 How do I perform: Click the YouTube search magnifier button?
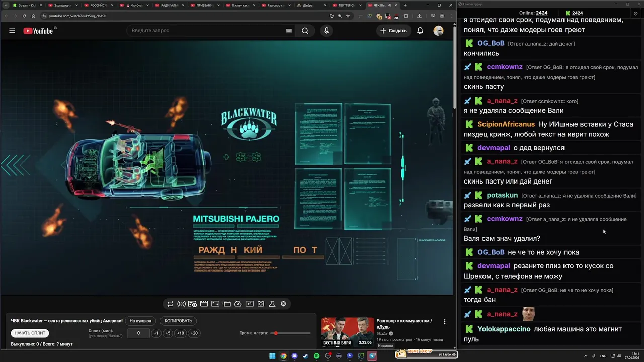[x=305, y=31]
